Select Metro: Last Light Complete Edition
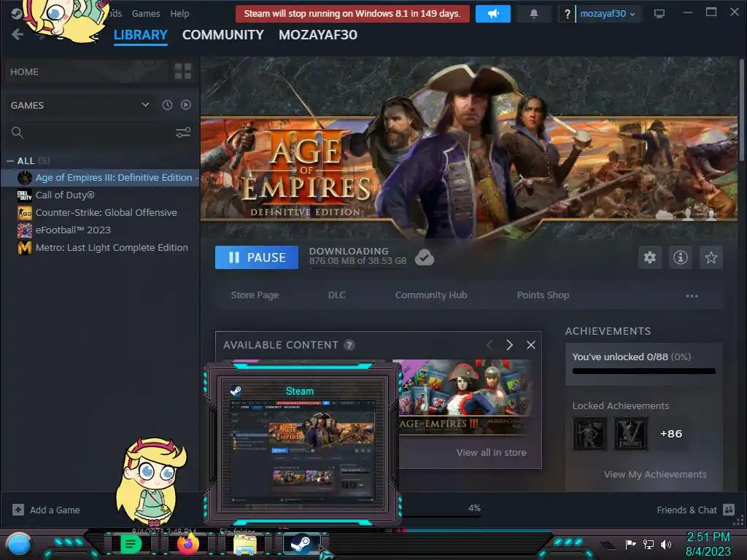 [x=100, y=248]
